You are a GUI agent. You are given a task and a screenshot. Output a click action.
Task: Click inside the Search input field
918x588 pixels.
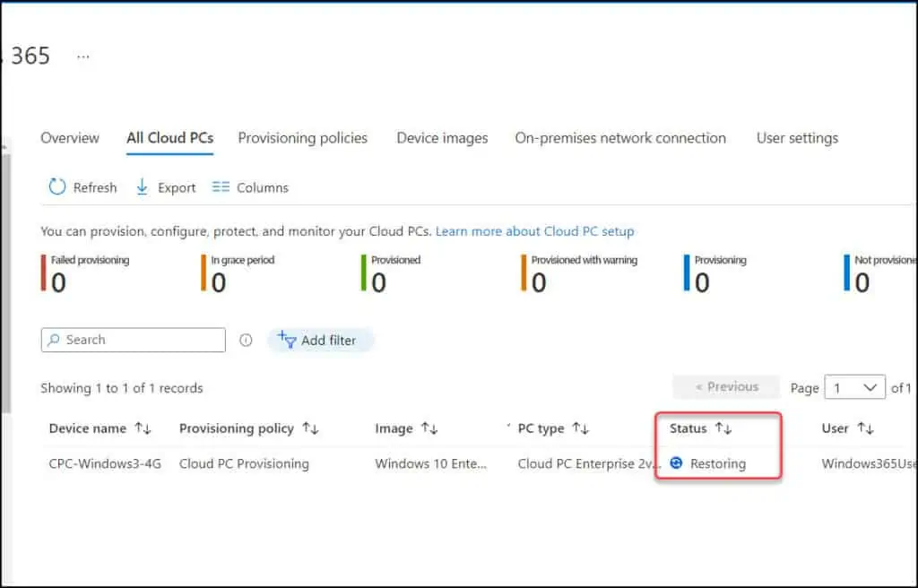pos(133,340)
